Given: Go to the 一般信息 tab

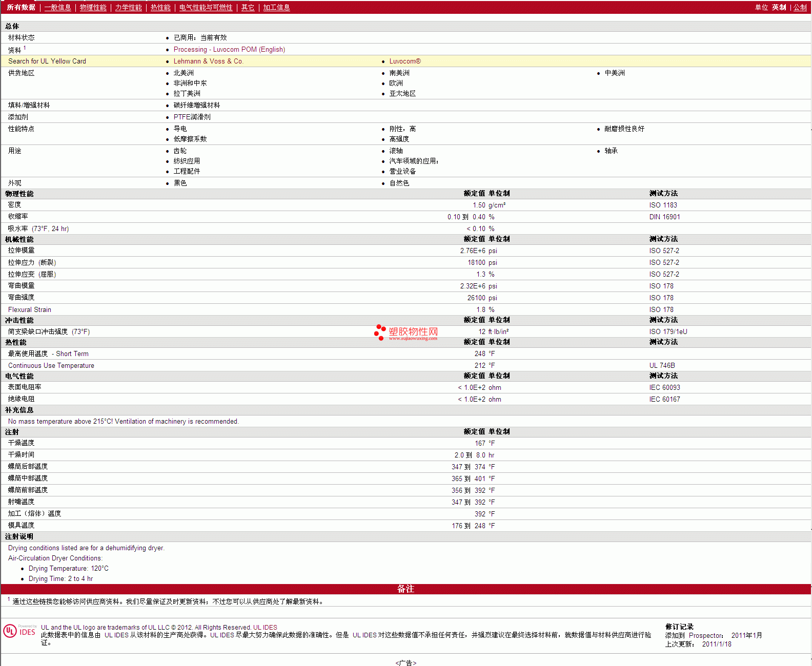Looking at the screenshot, I should point(57,7).
